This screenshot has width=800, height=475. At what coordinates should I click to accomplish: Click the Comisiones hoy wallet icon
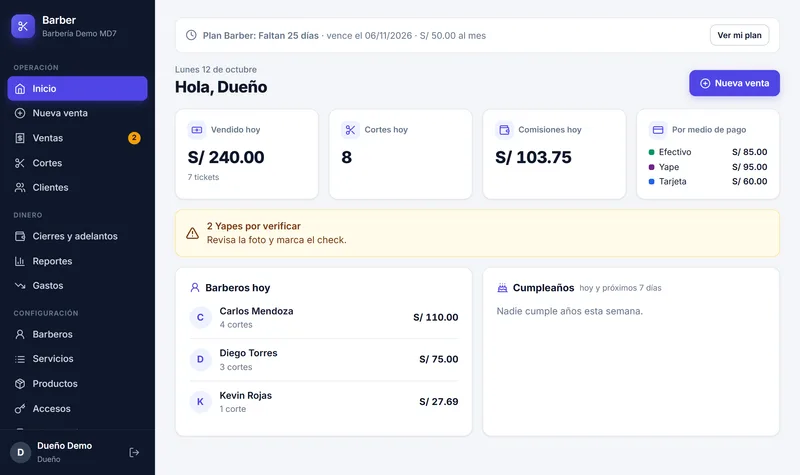(505, 130)
